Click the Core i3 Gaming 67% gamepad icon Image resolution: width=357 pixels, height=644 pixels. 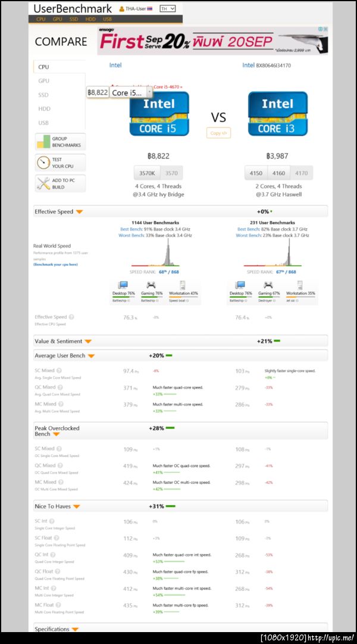coord(268,285)
